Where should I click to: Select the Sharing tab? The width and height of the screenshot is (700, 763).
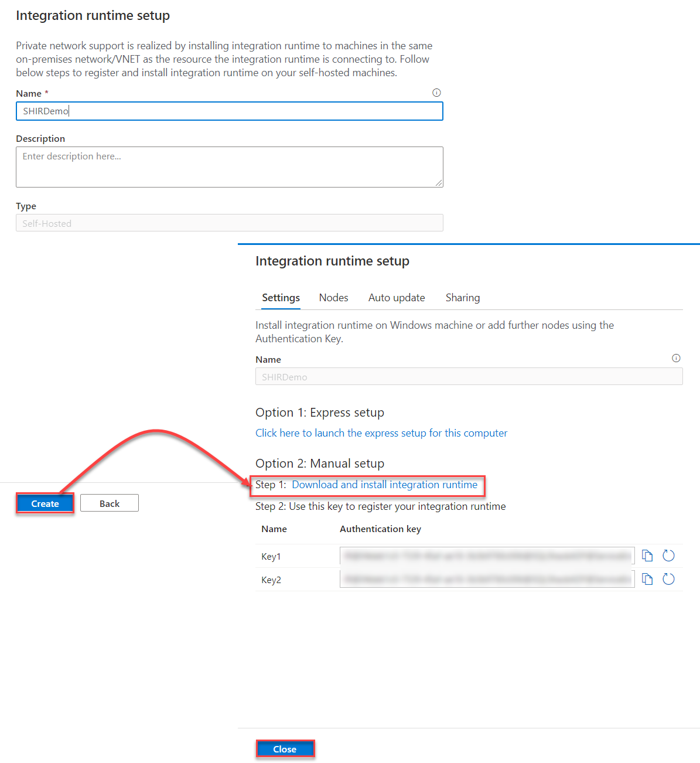(462, 298)
